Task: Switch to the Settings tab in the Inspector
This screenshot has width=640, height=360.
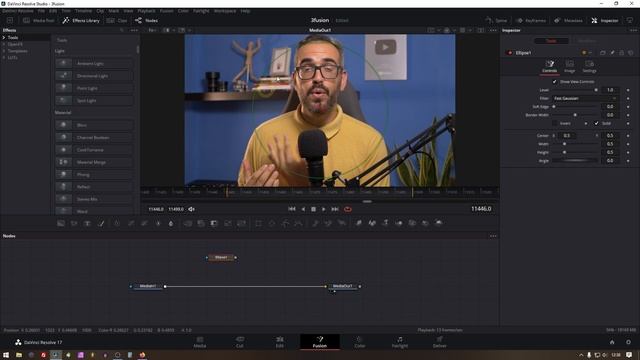Action: [589, 66]
